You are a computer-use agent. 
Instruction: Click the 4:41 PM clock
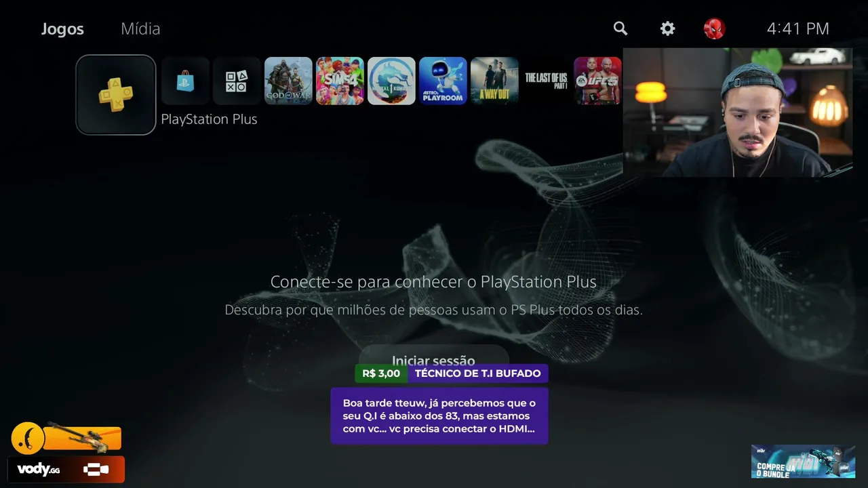797,28
